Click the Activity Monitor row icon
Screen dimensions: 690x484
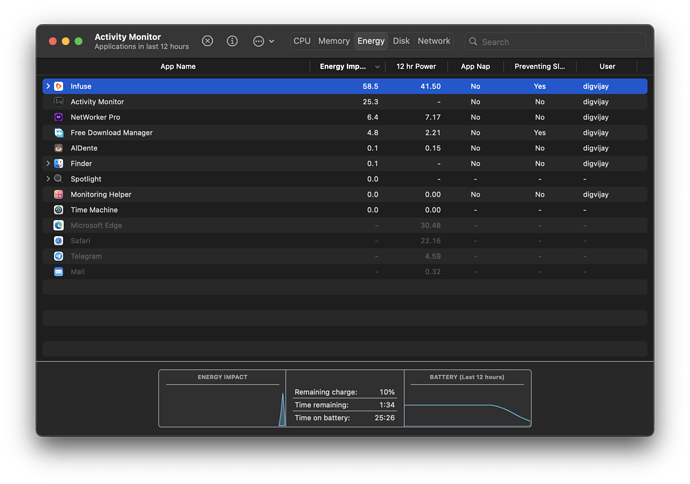59,102
